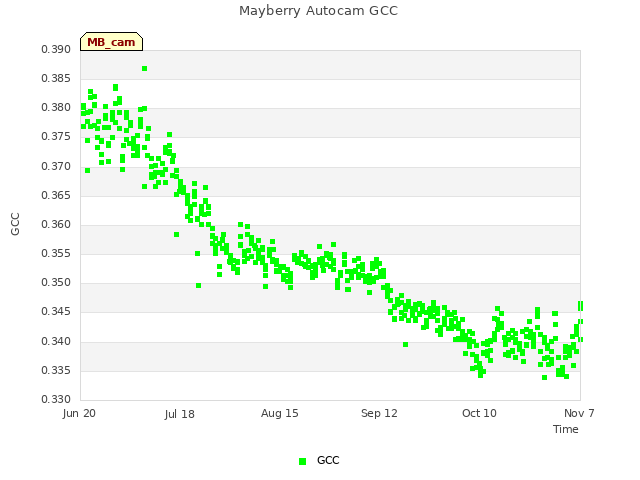The image size is (640, 480).
Task: Click the Time axis title
Action: 566,429
